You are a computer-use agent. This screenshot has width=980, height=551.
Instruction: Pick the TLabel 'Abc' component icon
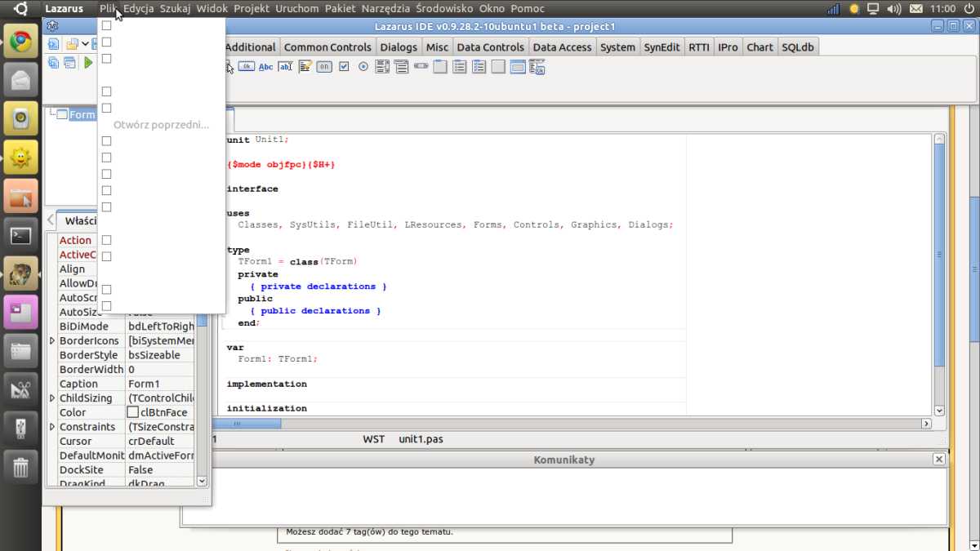pos(265,67)
